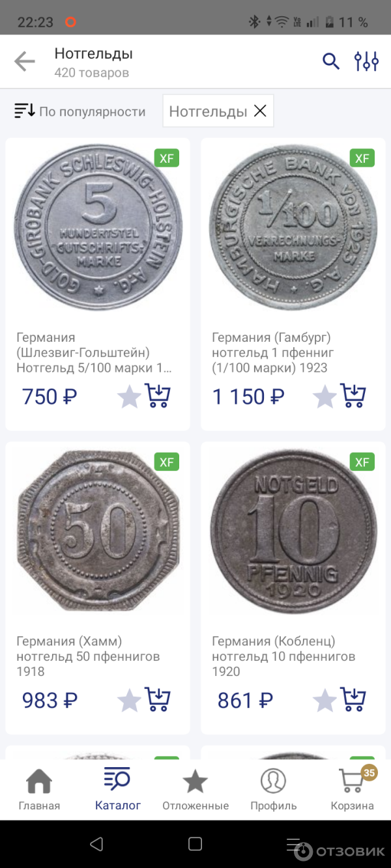
Task: Star the Hamburg 1 pfennig notgeld
Action: [325, 397]
